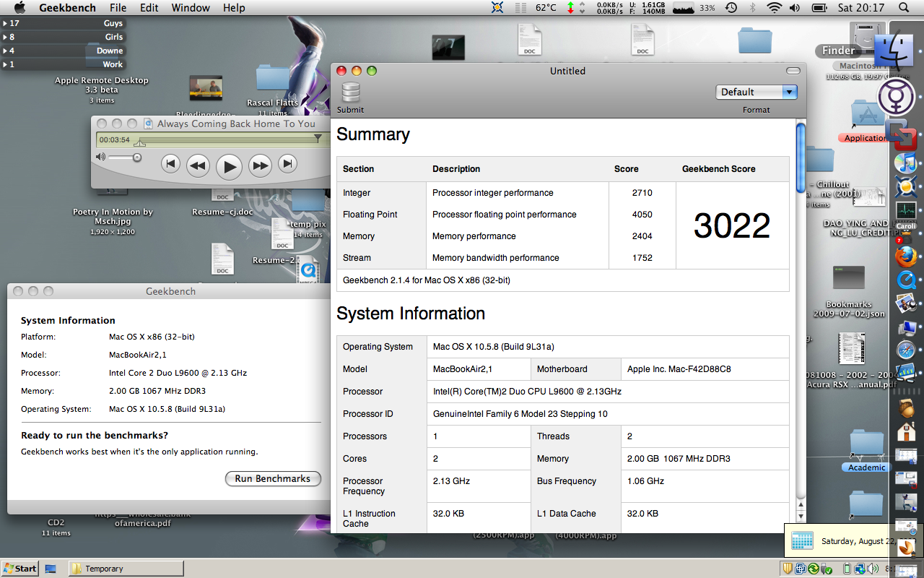
Task: Click the Memory score 2404
Action: click(x=642, y=236)
